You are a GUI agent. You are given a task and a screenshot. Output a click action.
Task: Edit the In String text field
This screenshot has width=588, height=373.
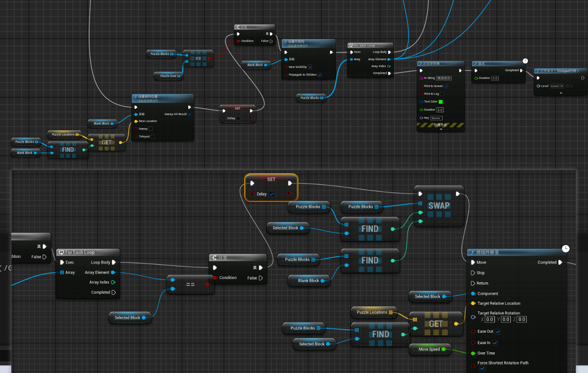pos(444,78)
